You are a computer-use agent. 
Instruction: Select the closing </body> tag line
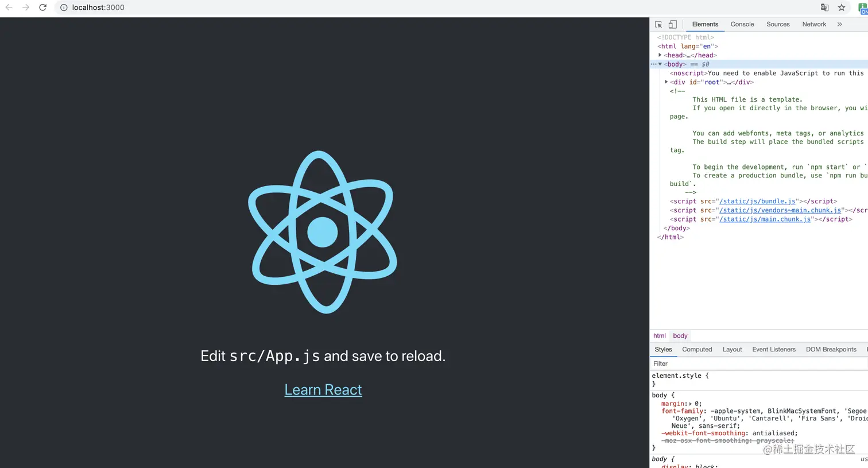(677, 228)
